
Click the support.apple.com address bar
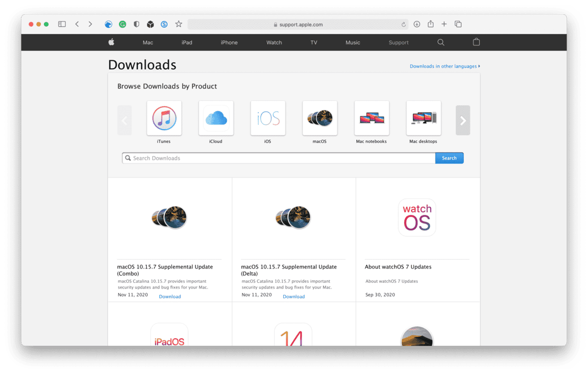coord(298,24)
